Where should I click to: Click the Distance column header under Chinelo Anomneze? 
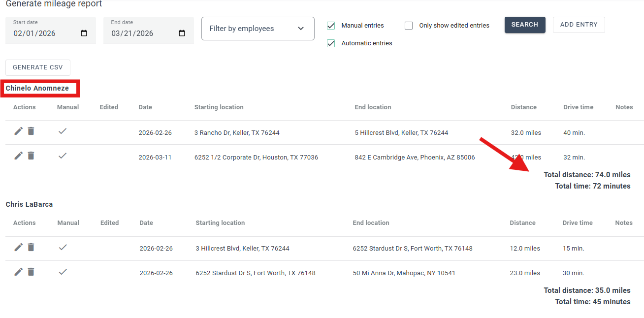point(523,107)
